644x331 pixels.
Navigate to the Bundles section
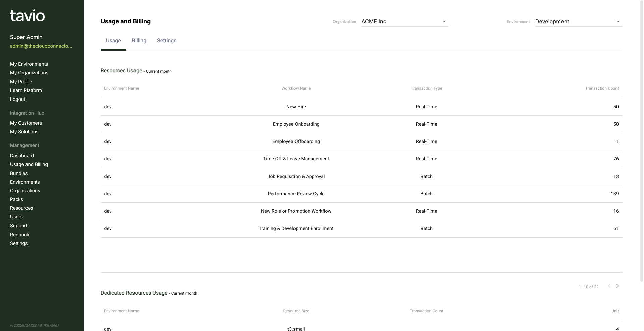(19, 173)
